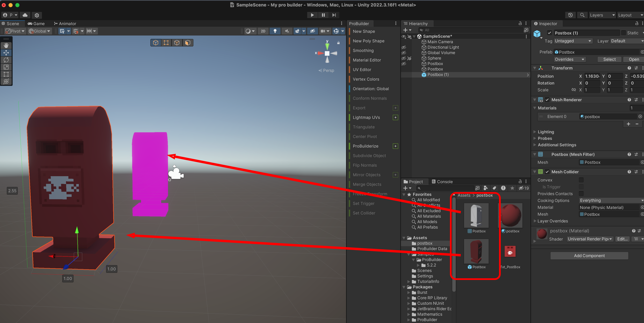This screenshot has width=644, height=323.
Task: Expand the Lighting section
Action: coord(545,132)
